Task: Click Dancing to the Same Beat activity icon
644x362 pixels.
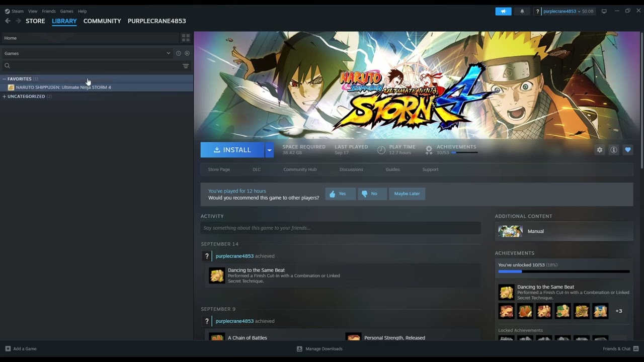Action: point(217,276)
